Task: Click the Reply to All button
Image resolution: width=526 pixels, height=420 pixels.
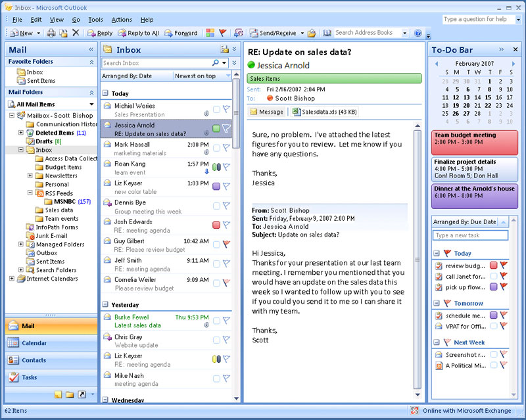Action: point(138,33)
